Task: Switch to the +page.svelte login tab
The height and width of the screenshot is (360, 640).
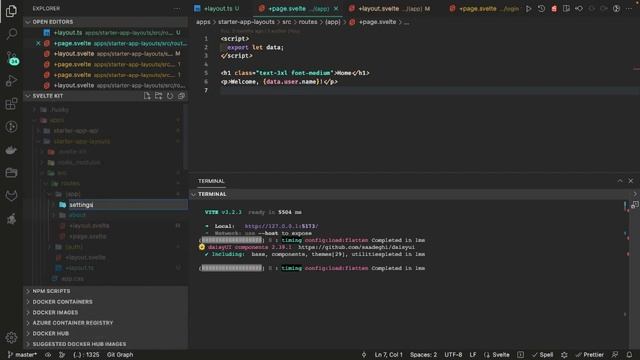Action: click(485, 9)
